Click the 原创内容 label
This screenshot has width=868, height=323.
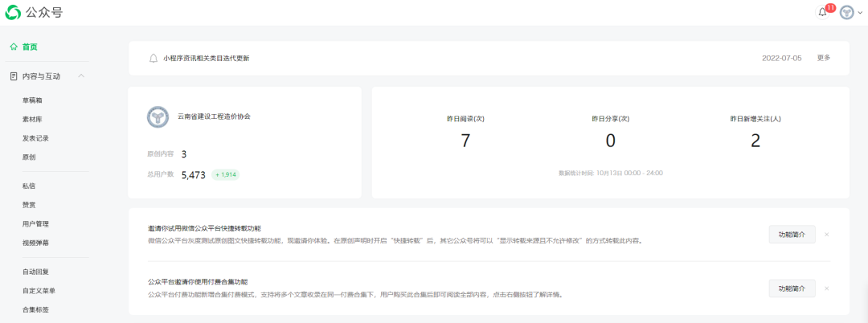161,154
